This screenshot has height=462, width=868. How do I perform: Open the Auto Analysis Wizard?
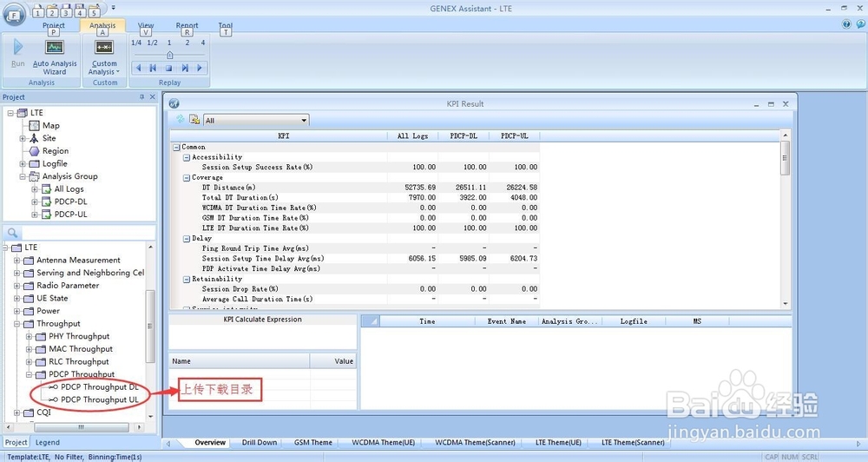tap(54, 57)
